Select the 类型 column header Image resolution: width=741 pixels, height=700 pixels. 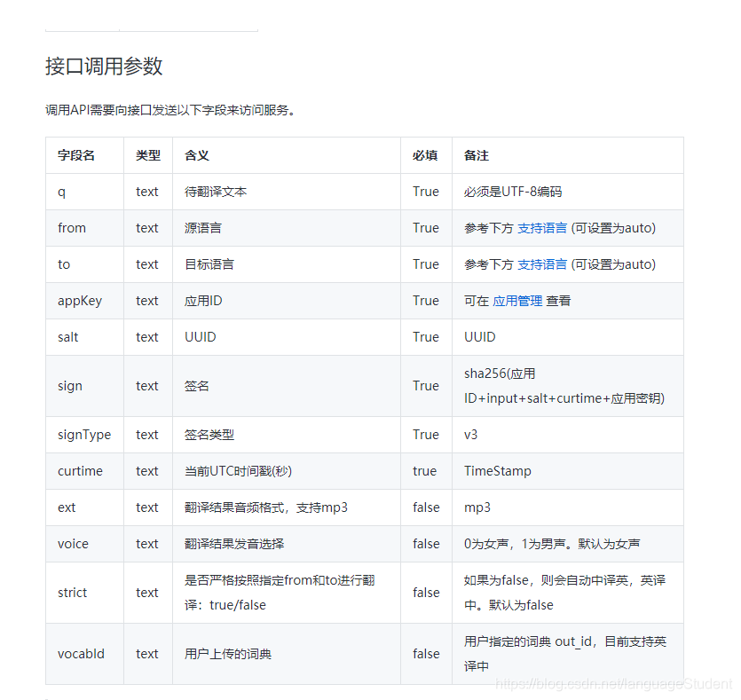pyautogui.click(x=148, y=155)
